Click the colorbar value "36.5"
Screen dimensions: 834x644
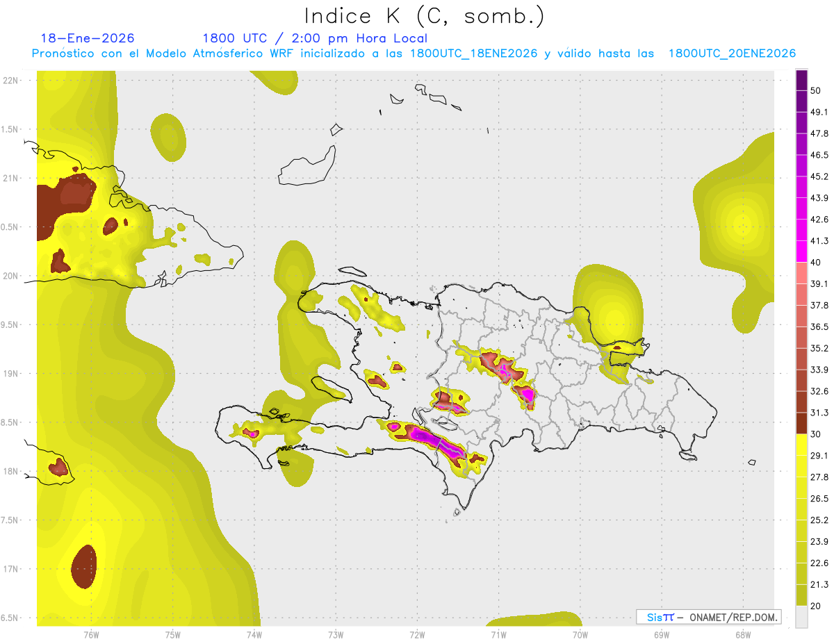pos(819,327)
